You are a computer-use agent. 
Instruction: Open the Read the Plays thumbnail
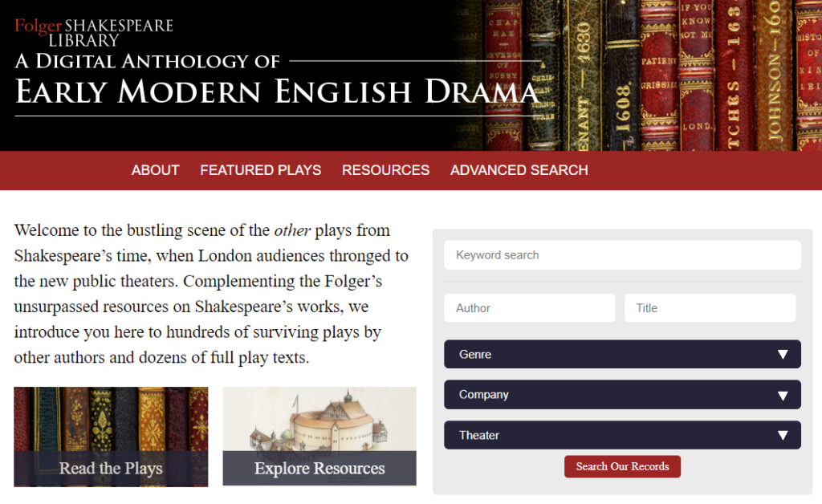[x=111, y=418]
